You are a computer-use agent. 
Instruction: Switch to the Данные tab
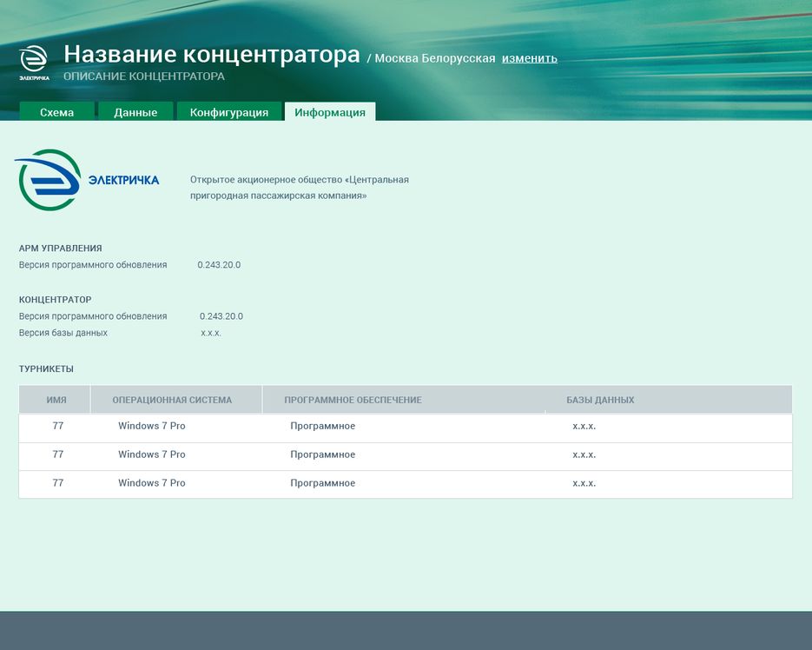click(x=135, y=112)
